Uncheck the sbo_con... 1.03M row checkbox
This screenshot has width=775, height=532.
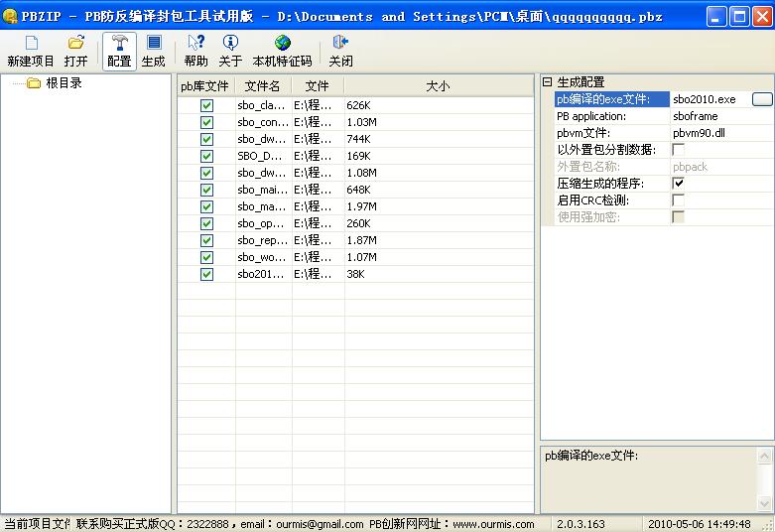point(206,122)
